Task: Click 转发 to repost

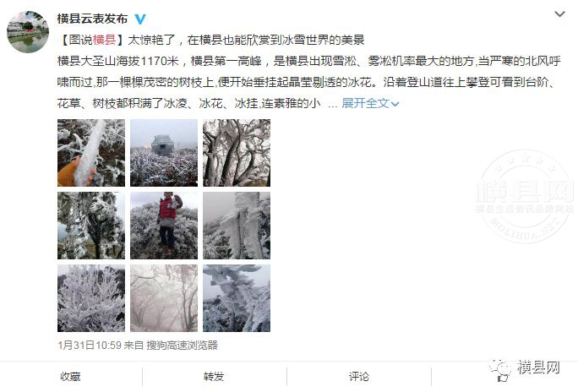Action: coord(214,377)
